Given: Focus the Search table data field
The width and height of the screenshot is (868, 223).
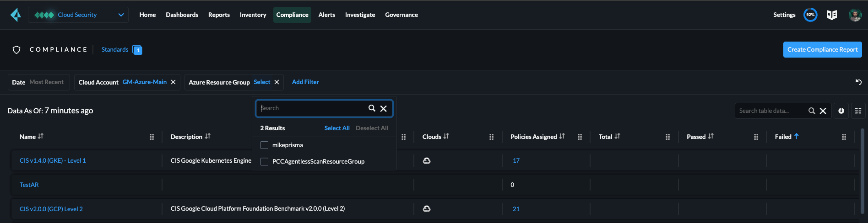Looking at the screenshot, I should 770,111.
